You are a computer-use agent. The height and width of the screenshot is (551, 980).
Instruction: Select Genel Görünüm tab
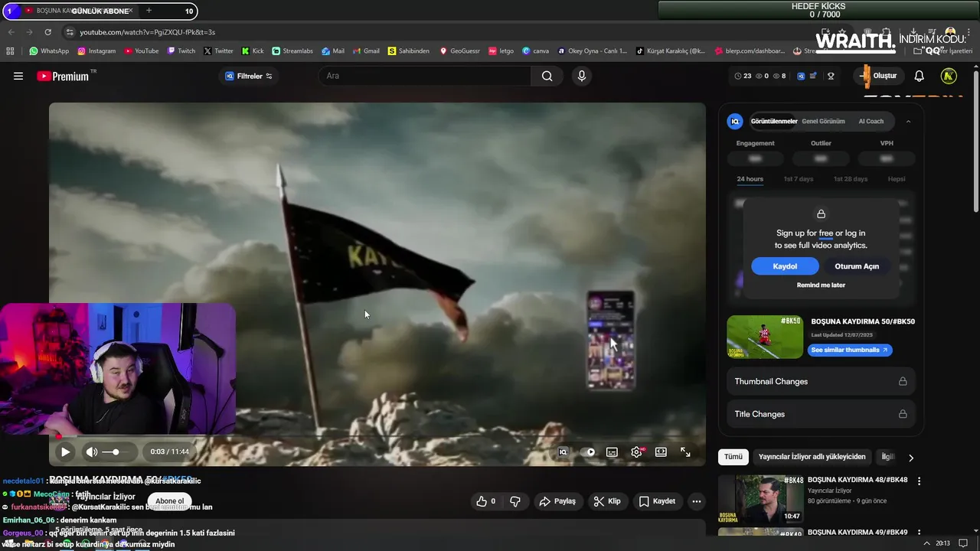point(823,121)
